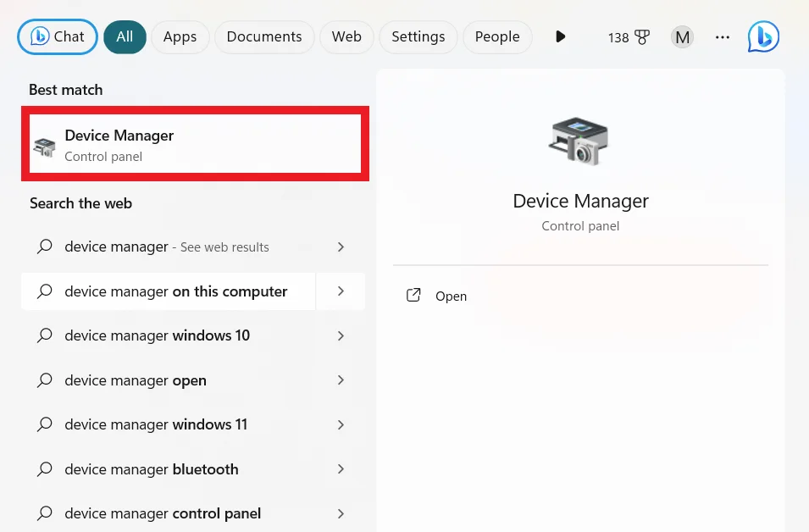Click the Device Manager icon under Best match

45,144
